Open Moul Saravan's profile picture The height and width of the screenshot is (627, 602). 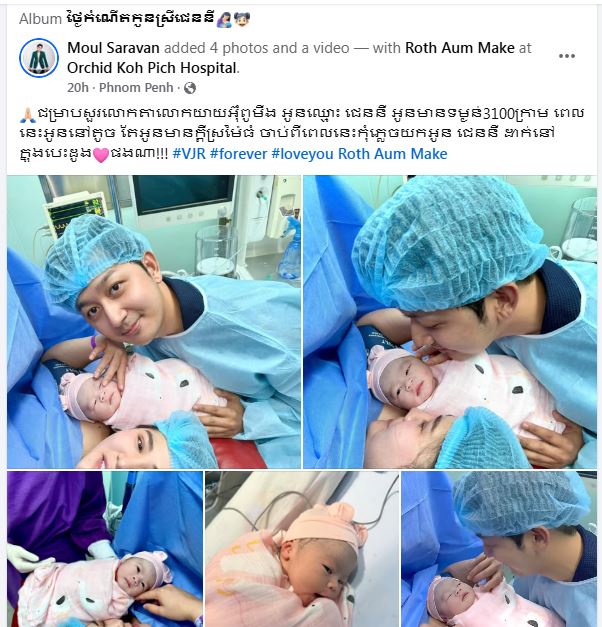click(x=39, y=58)
